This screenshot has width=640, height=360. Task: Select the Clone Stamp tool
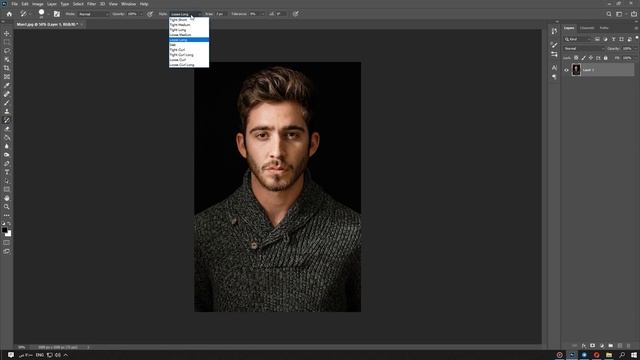point(7,111)
